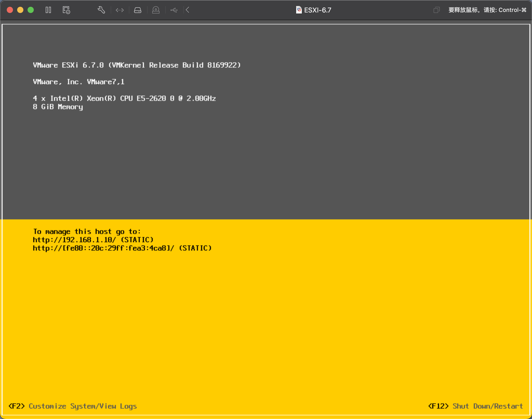Click the hard disk device icon
The height and width of the screenshot is (419, 532).
point(138,10)
